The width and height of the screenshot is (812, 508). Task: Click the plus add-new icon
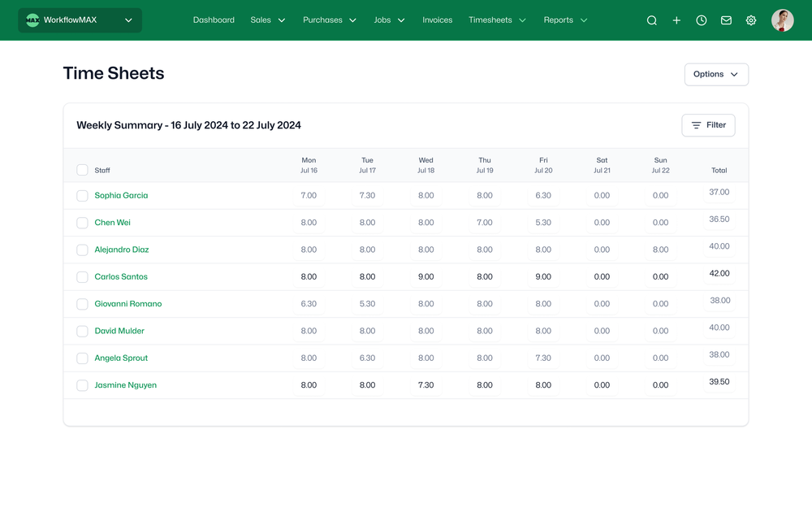676,20
